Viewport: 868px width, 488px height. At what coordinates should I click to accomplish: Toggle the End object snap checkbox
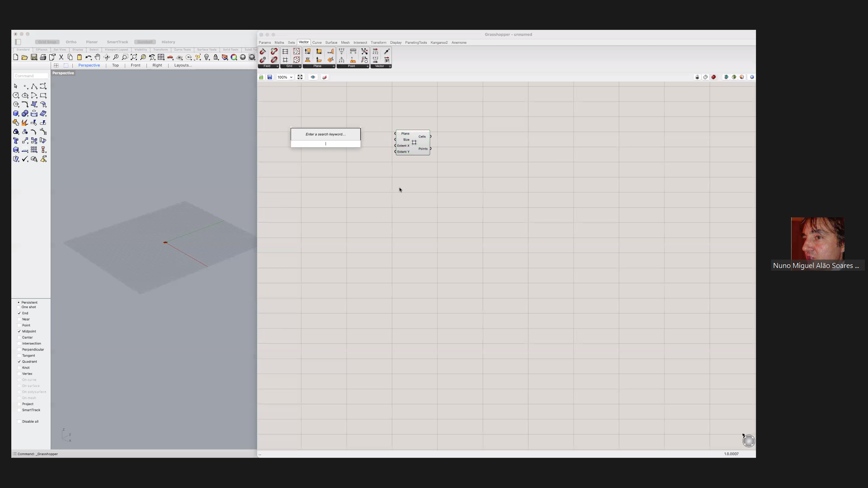pos(19,313)
